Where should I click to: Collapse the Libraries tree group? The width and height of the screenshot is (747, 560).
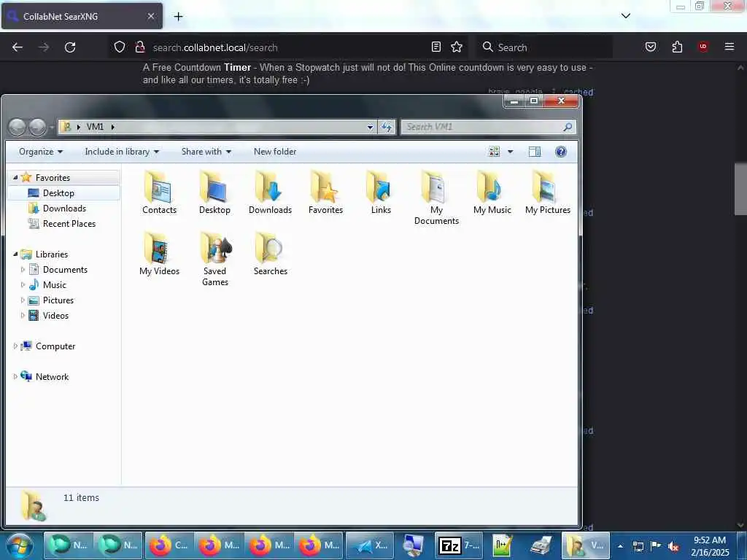click(15, 254)
